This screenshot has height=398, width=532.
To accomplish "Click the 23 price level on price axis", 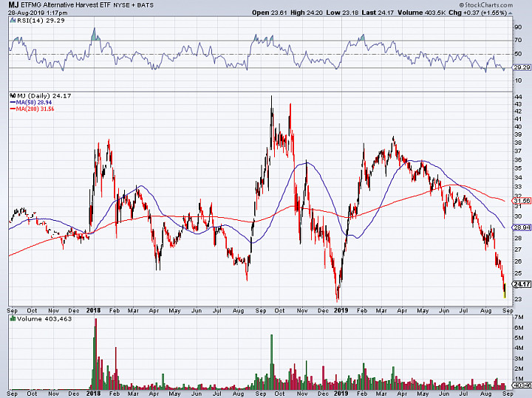I will [518, 299].
